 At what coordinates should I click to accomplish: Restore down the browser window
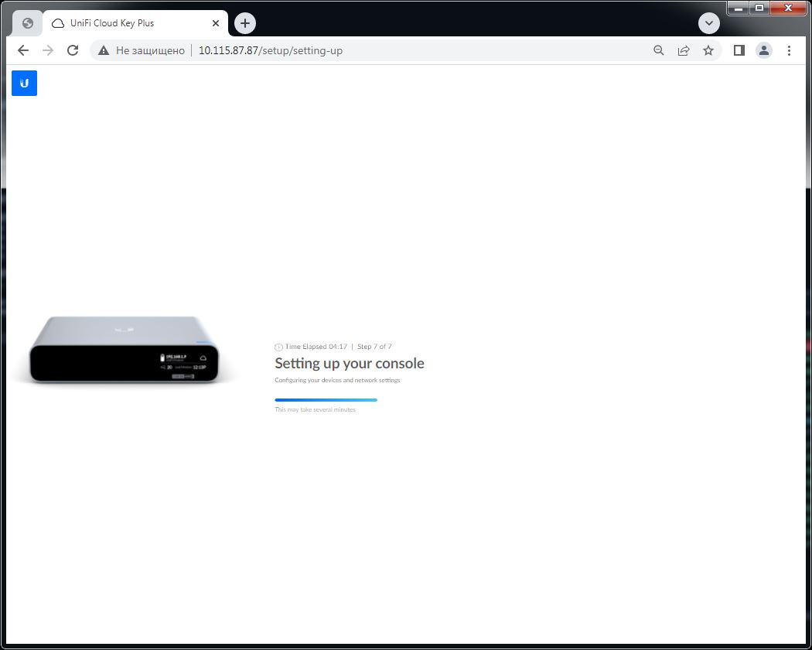(759, 9)
